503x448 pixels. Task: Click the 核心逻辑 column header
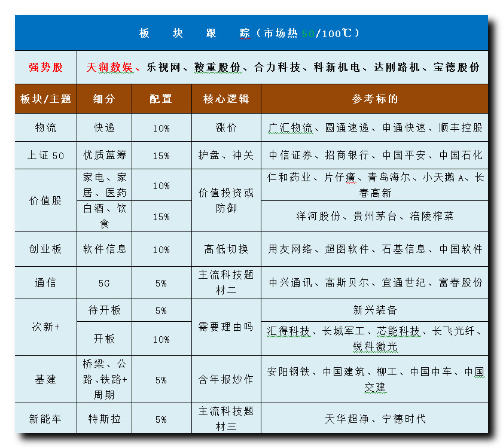226,99
